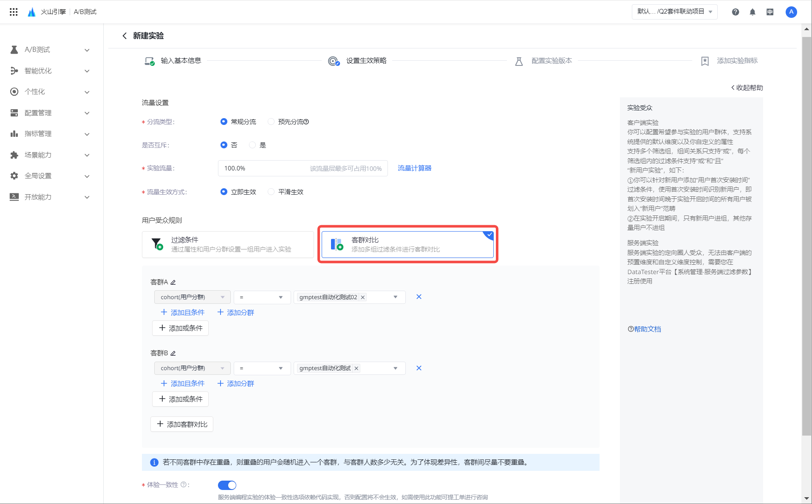Click the 客群对比 card icon

337,244
